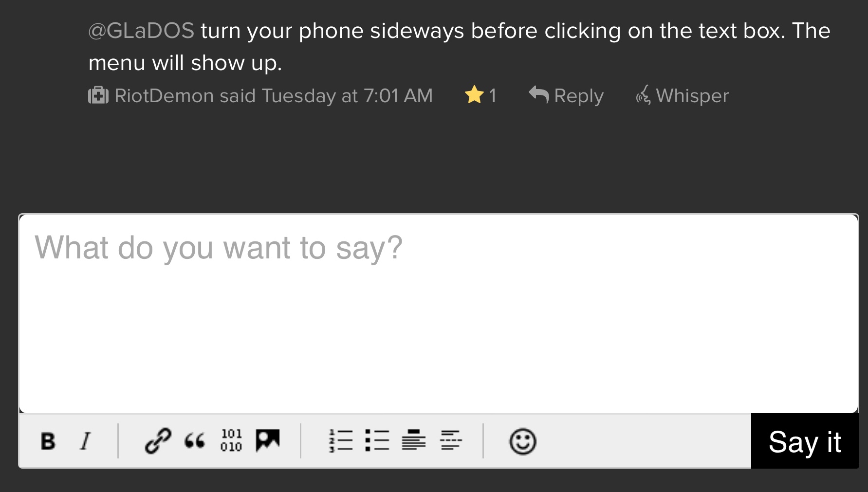
Task: Insert a hyperlink with the chain icon
Action: (x=158, y=441)
